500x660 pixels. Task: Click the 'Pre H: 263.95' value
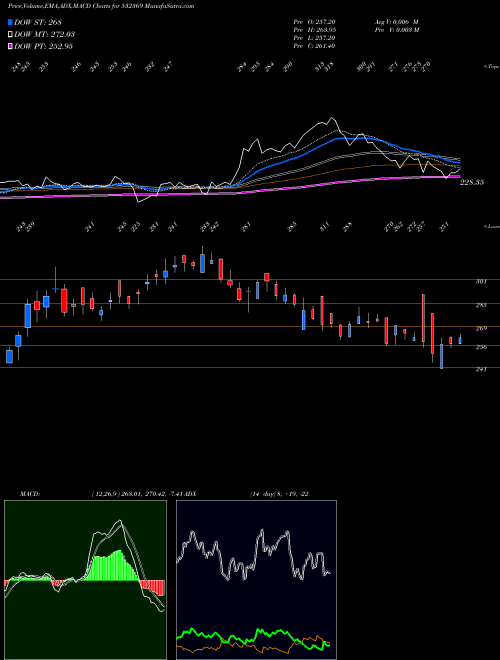[x=314, y=30]
